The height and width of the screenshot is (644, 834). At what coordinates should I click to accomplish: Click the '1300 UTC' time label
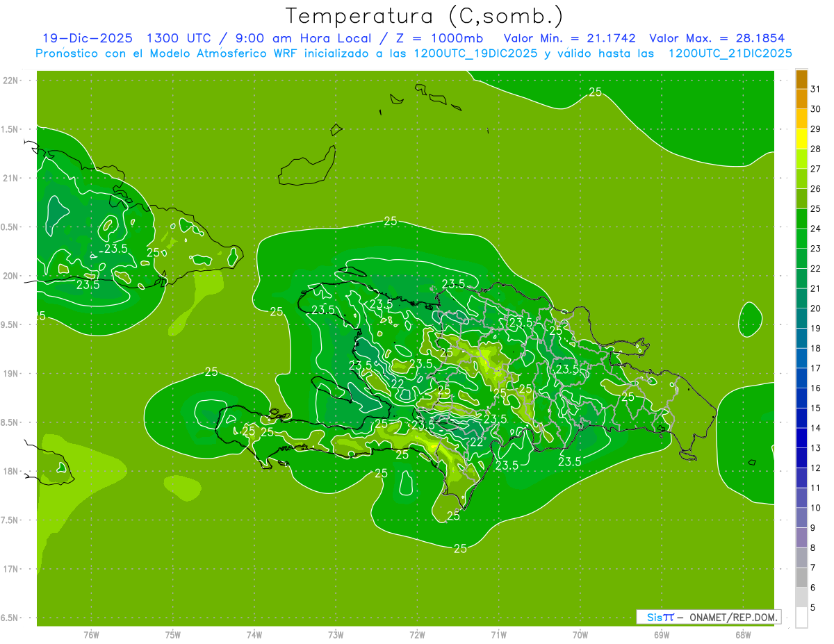pyautogui.click(x=178, y=38)
